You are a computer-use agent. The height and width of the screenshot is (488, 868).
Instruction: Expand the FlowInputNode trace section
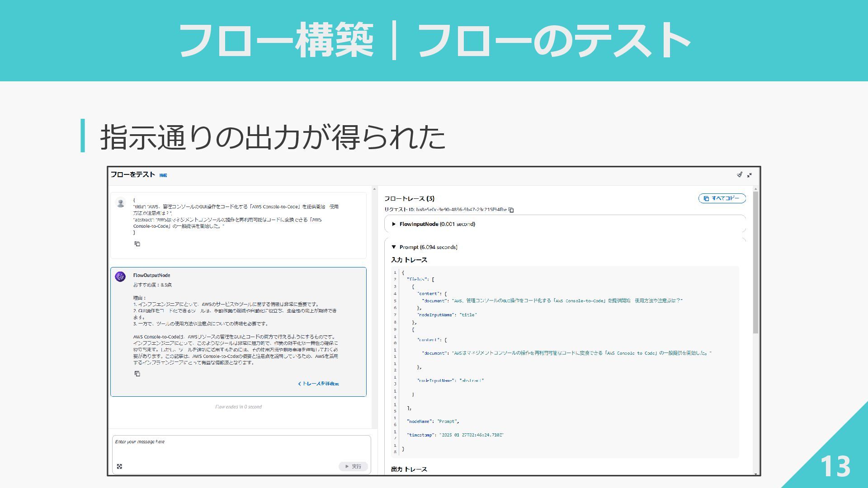coord(394,224)
